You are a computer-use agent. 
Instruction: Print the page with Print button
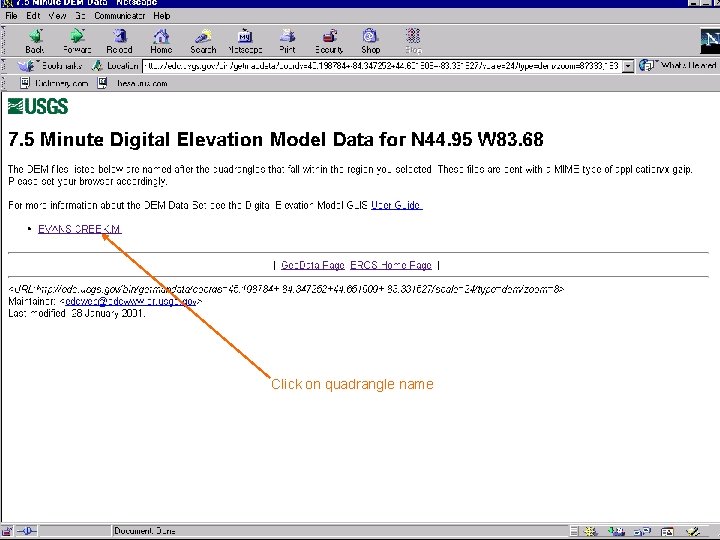coord(287,41)
